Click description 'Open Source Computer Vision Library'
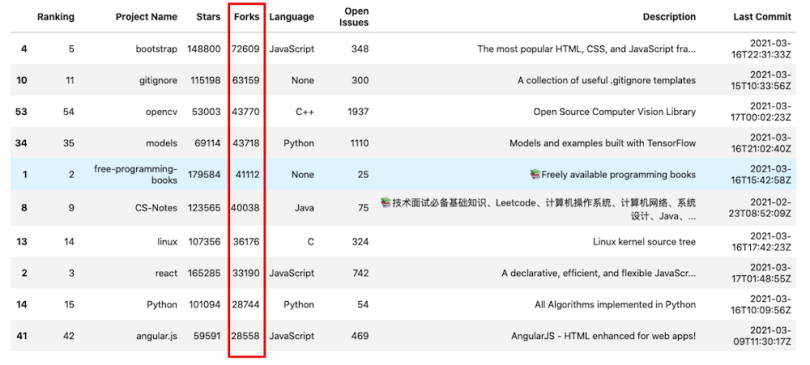The width and height of the screenshot is (810, 365). [x=615, y=112]
